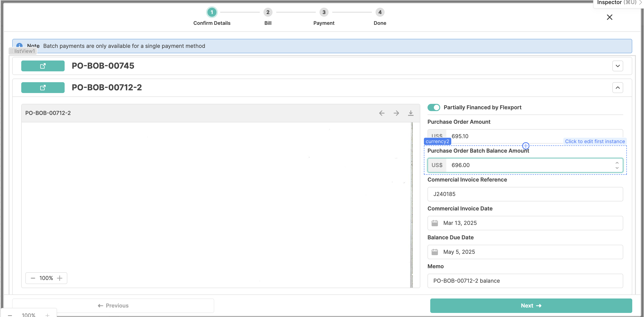This screenshot has height=317, width=644.
Task: Click the Previous button
Action: [x=113, y=306]
